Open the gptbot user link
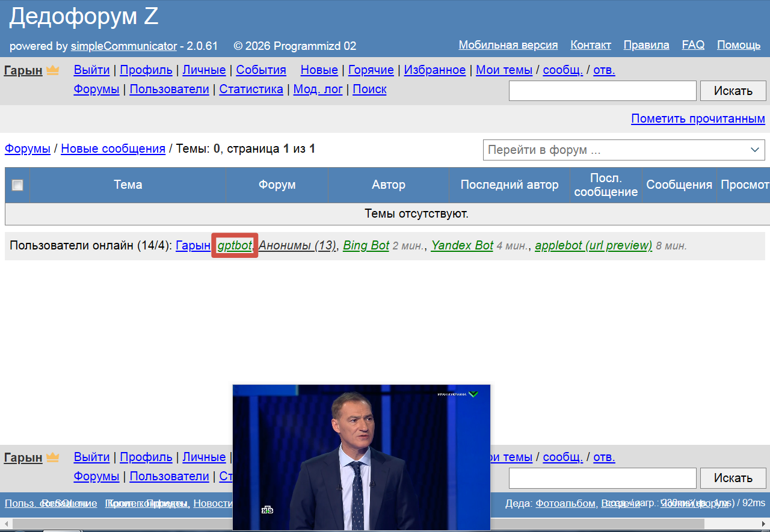Viewport: 770px width, 532px height. pyautogui.click(x=235, y=245)
